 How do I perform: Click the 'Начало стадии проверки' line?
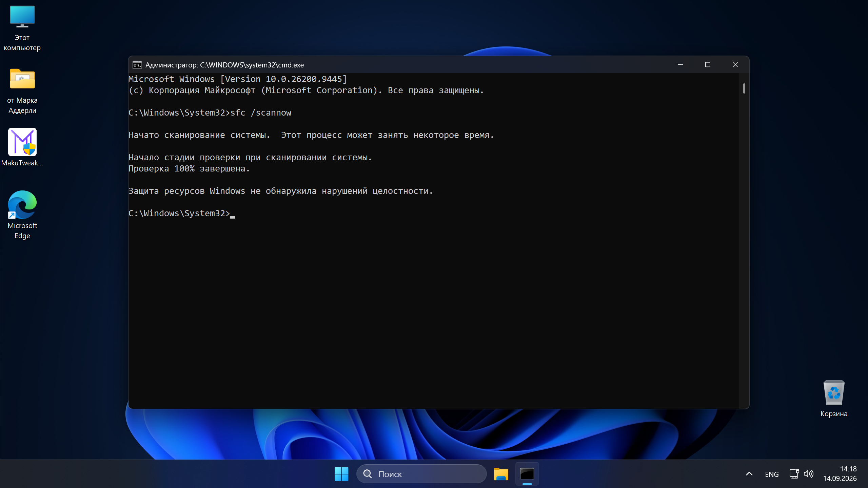click(250, 158)
